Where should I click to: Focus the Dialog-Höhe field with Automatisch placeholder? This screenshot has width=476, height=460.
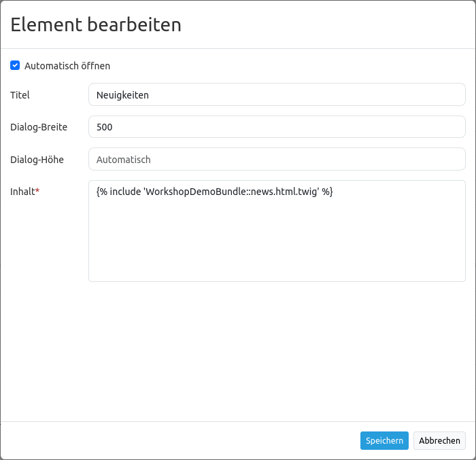pyautogui.click(x=277, y=160)
